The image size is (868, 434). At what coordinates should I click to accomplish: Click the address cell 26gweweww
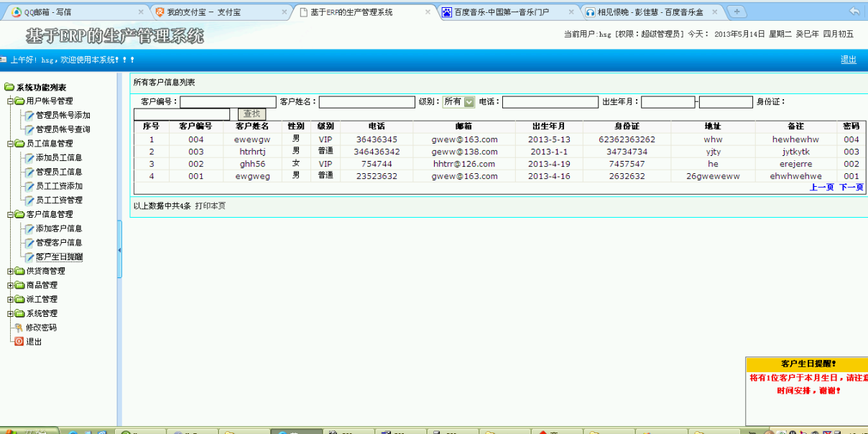[x=713, y=176]
